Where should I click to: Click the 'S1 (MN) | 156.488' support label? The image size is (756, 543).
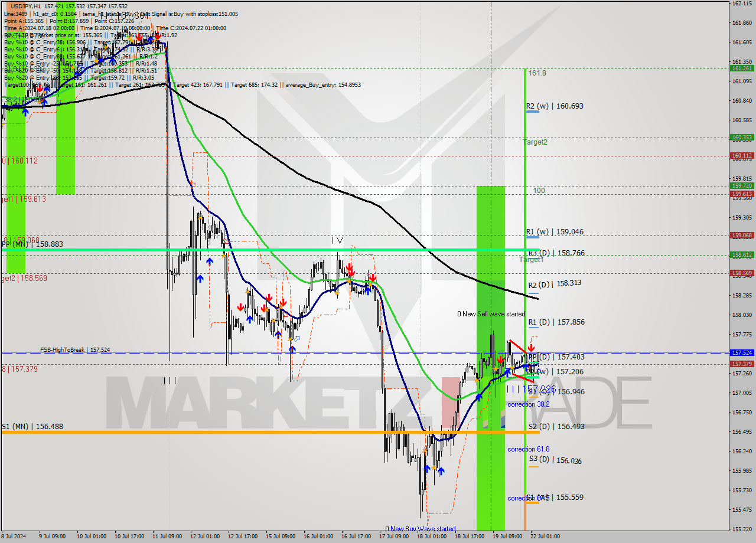tap(32, 426)
